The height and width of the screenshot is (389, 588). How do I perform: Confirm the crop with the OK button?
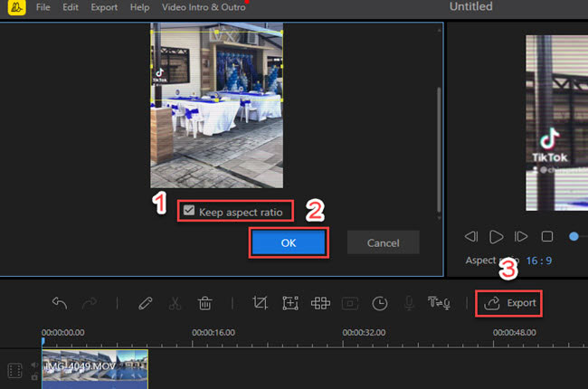pos(289,242)
